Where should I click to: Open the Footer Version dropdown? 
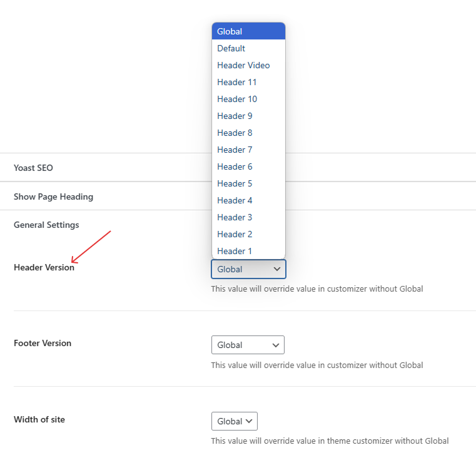[248, 345]
